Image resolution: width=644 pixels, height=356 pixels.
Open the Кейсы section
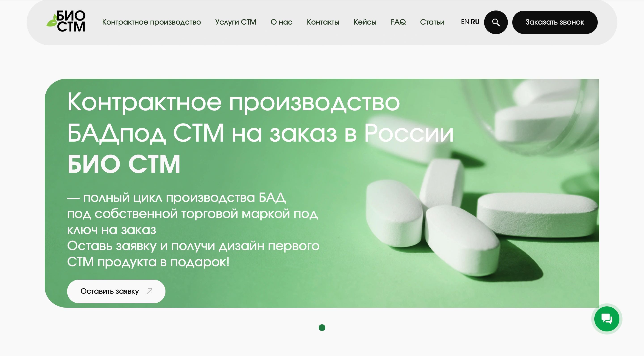(365, 22)
